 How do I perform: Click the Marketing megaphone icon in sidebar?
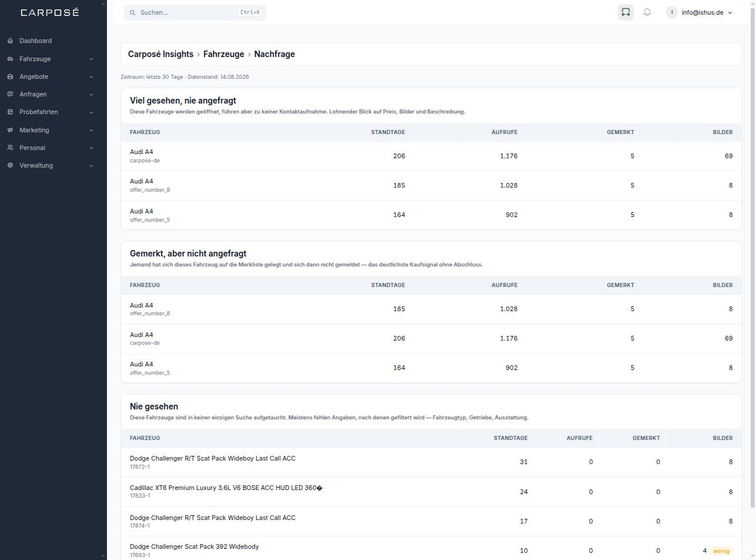coord(11,130)
